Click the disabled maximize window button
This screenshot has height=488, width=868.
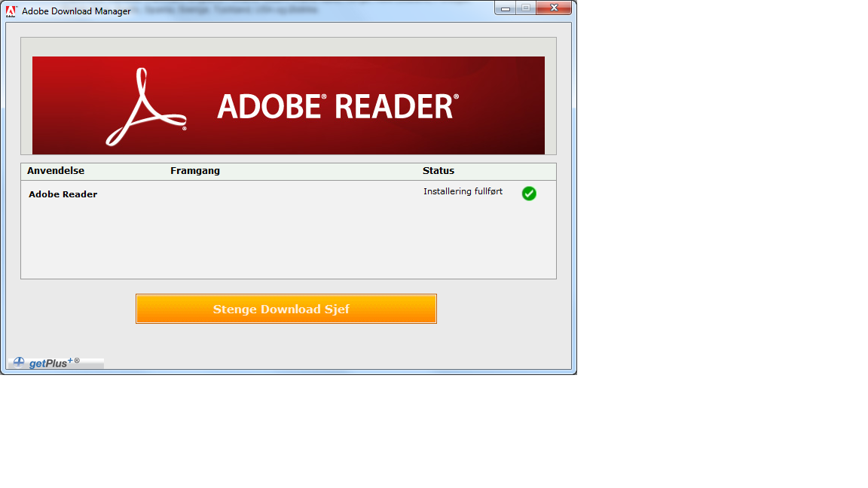click(x=526, y=8)
